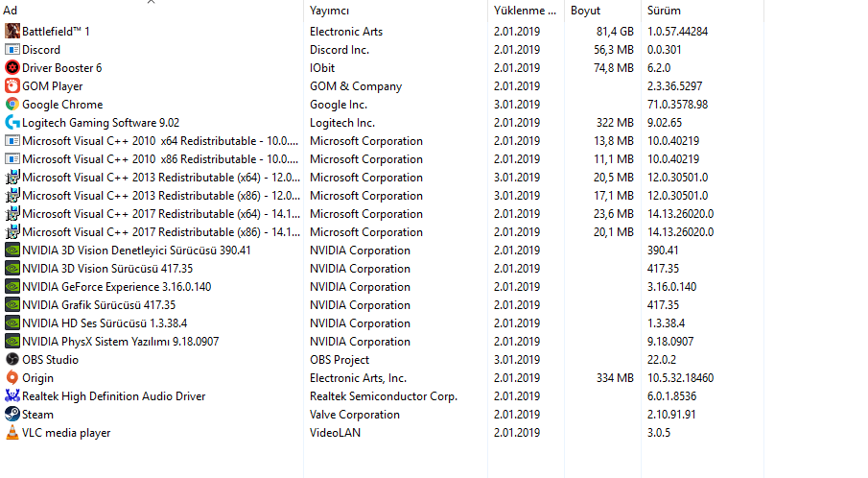
Task: Click the NVIDIA PhysX Sistem Yazılımı icon
Action: click(x=12, y=341)
